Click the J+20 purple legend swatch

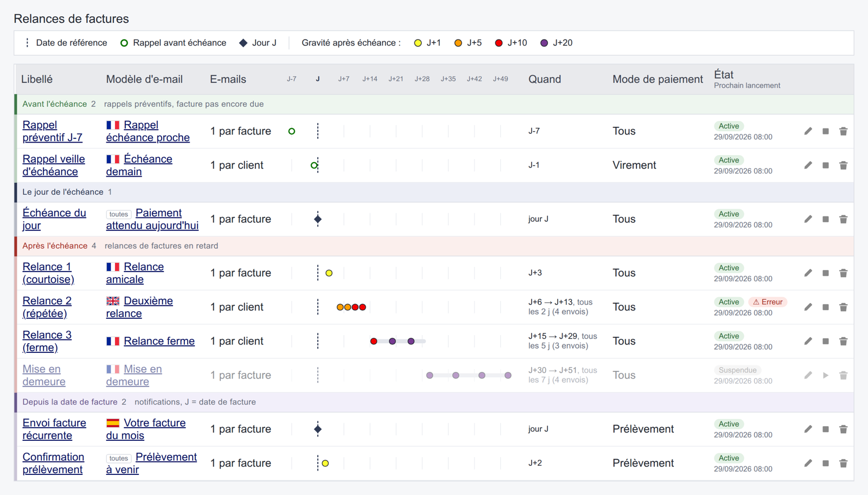click(544, 43)
